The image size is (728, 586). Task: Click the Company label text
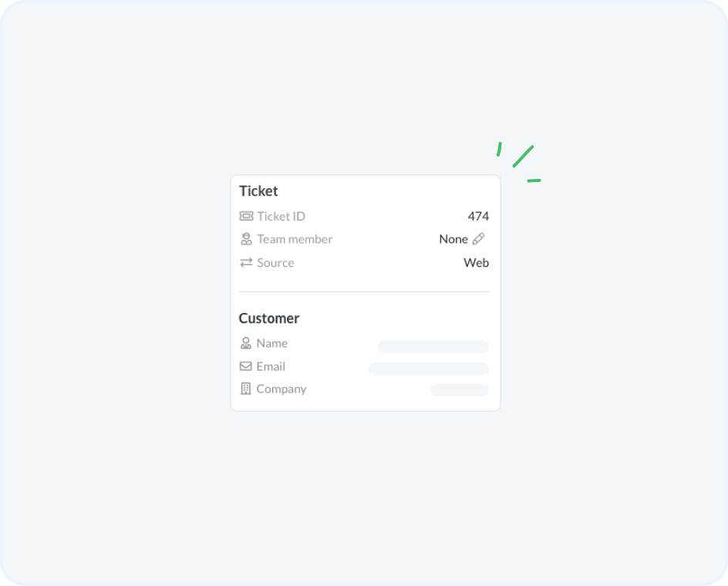point(281,389)
